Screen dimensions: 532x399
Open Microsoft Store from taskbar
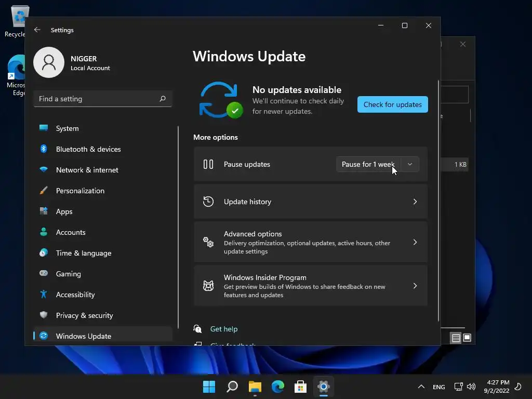click(301, 387)
